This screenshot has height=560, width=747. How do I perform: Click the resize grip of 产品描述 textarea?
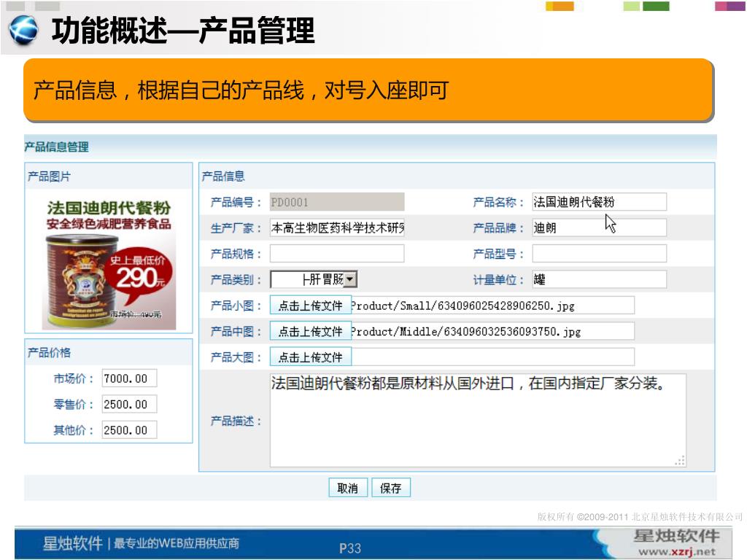click(681, 461)
